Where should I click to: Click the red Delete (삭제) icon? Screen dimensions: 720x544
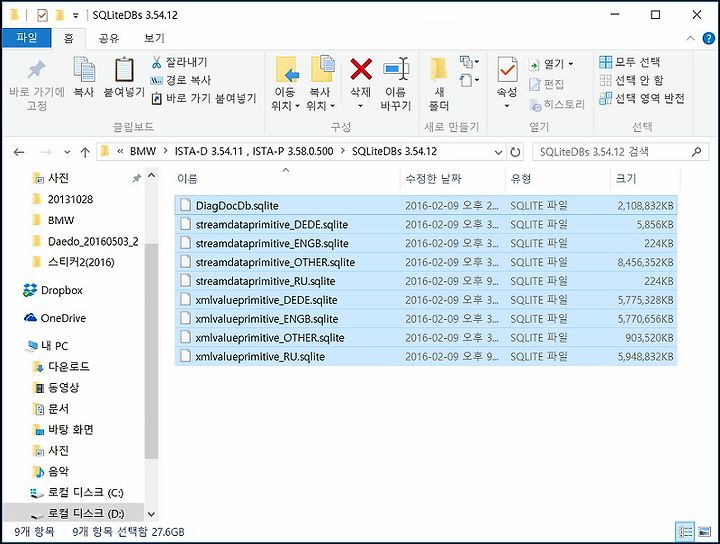(361, 69)
